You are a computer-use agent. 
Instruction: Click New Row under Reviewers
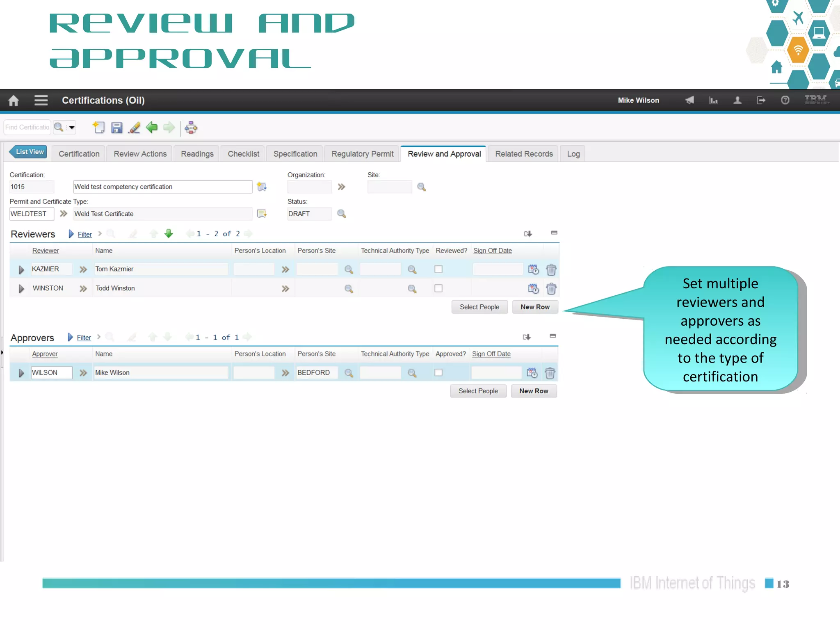pos(535,307)
